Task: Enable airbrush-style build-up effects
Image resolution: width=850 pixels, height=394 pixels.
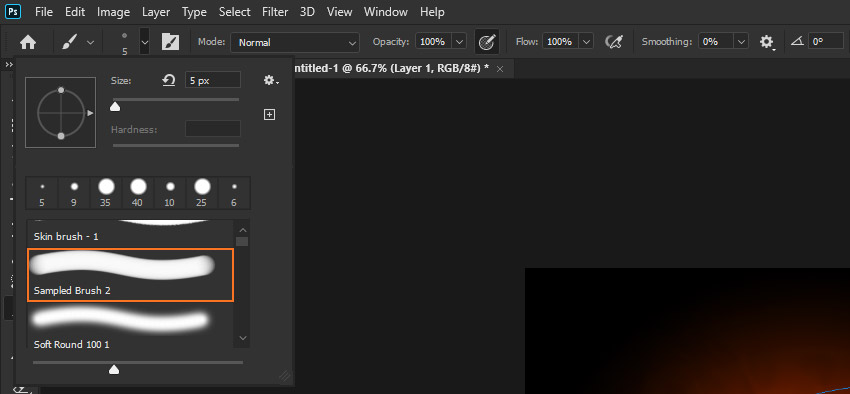Action: coord(614,42)
